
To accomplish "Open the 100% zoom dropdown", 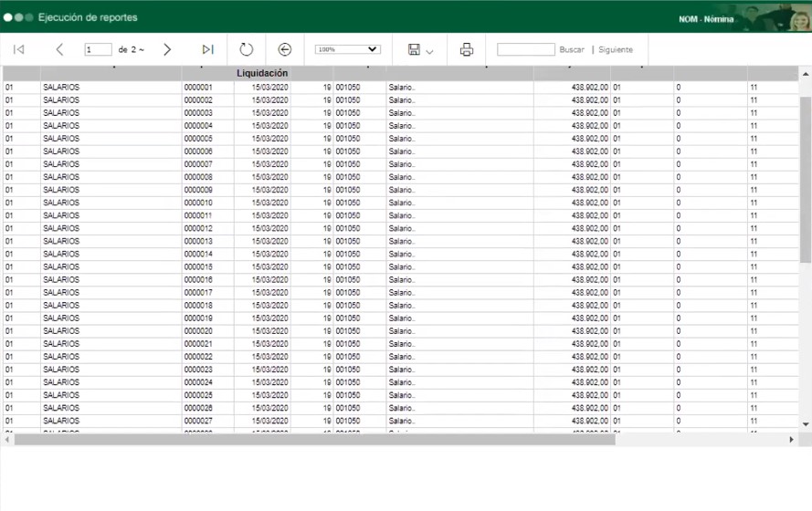I will (x=347, y=49).
